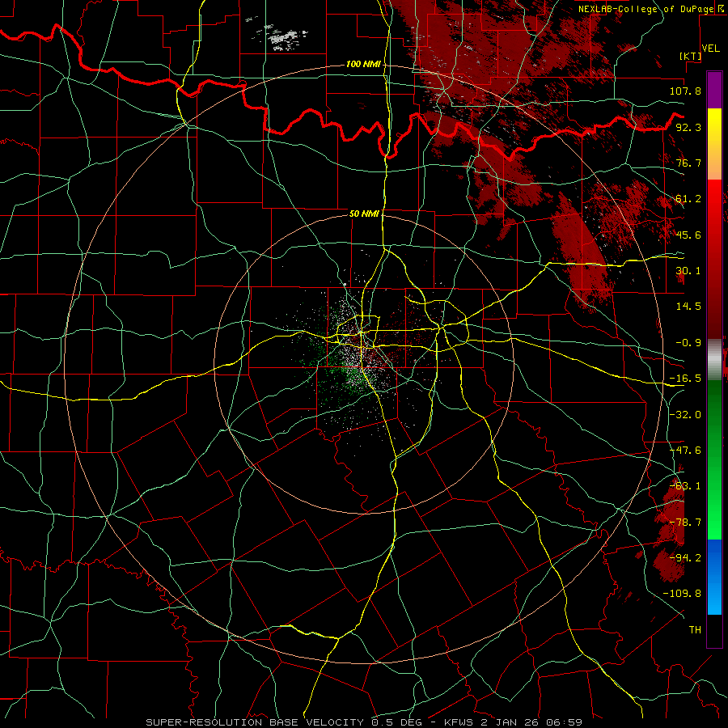Click the TH legend label
Screen dimensions: 728x728
click(695, 630)
